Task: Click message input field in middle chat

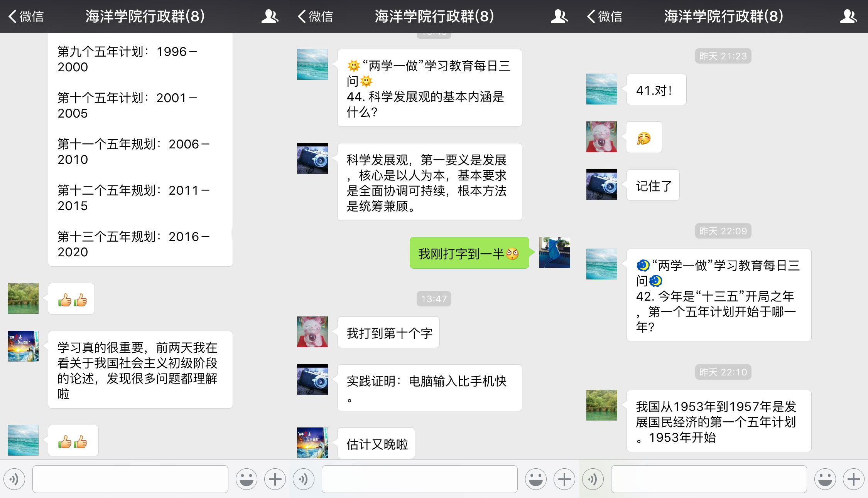Action: click(x=420, y=479)
